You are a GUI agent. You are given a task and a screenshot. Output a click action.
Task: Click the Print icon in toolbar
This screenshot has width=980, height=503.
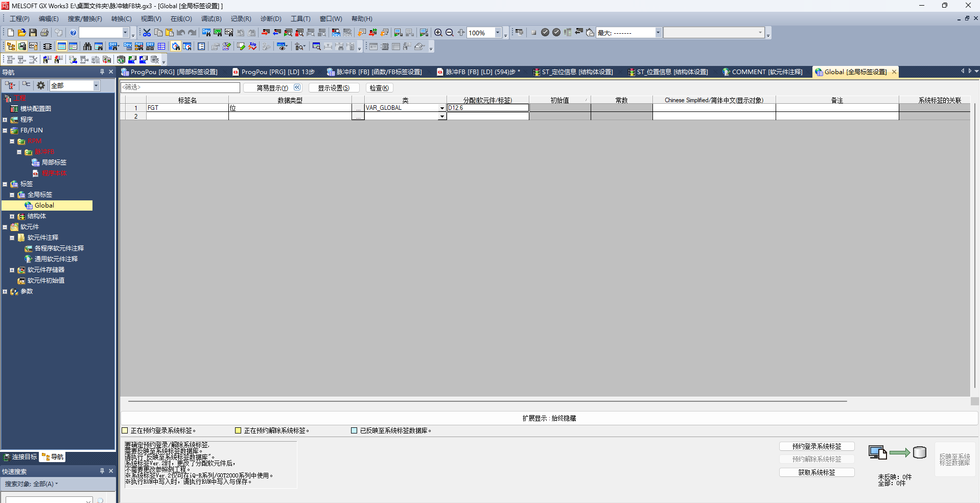tap(44, 33)
